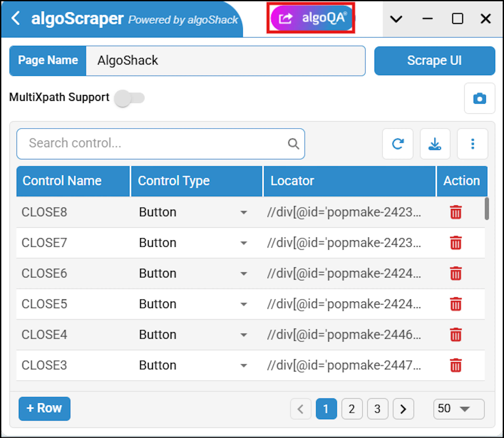Jump to pagination page 3
This screenshot has width=504, height=438.
tap(377, 409)
